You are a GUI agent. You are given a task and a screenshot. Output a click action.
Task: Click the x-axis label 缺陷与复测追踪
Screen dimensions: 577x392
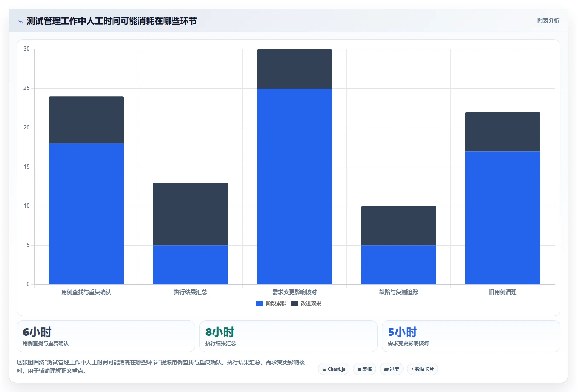398,292
